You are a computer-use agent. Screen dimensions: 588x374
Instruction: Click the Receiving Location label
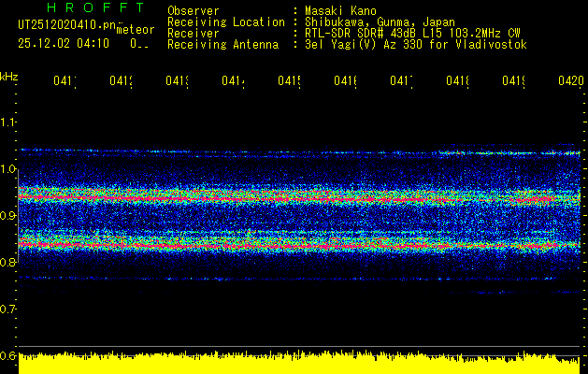(225, 22)
